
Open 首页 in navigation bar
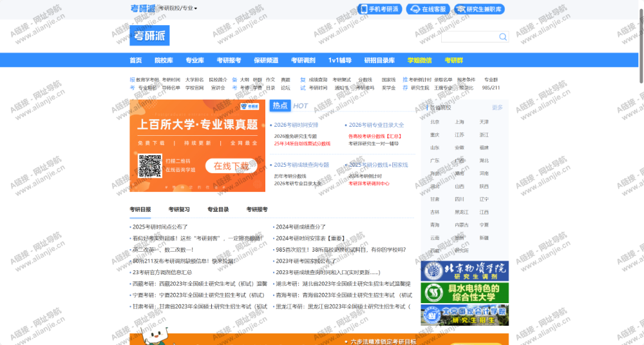[x=135, y=61]
